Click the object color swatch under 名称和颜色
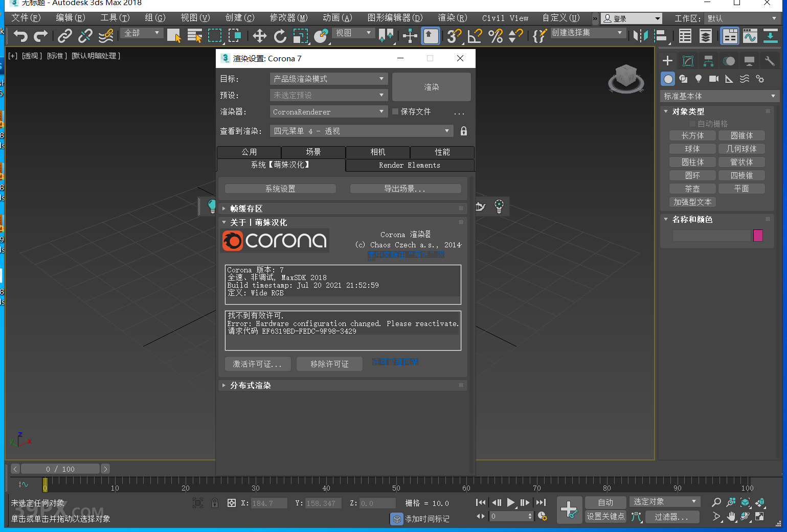 [758, 236]
